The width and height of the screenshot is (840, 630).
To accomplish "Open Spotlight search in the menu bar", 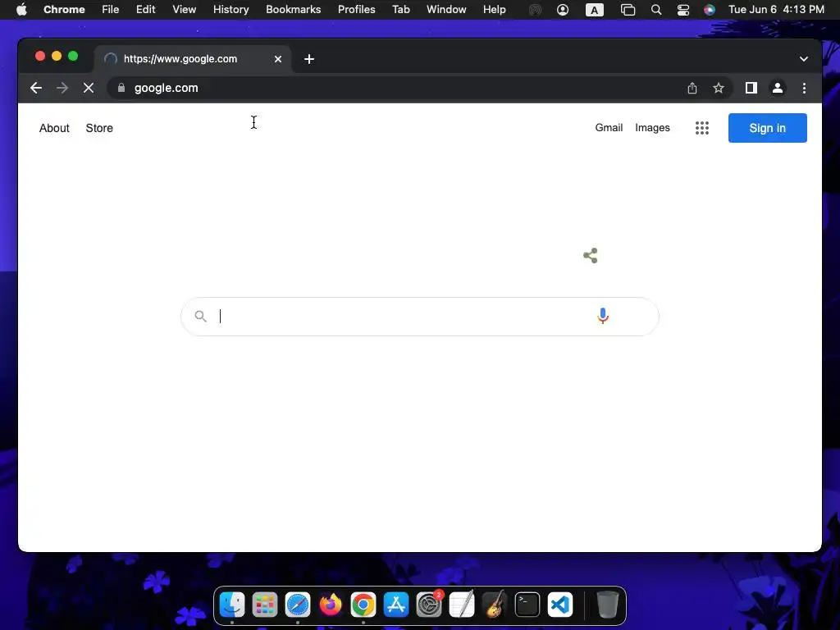I will (655, 10).
